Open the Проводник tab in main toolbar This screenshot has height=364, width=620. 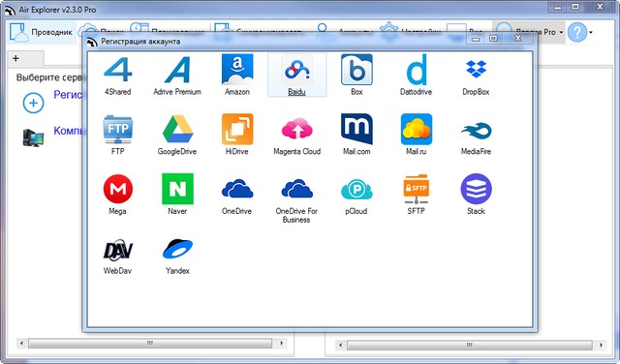(x=42, y=32)
